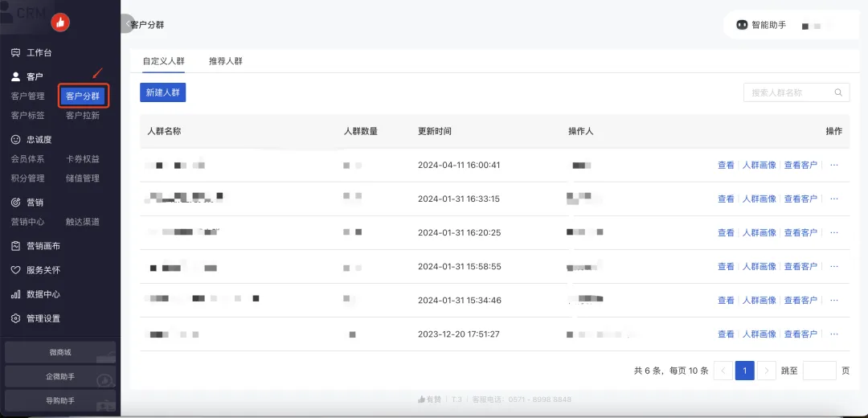This screenshot has width=868, height=418.
Task: Open 管理设置 gear icon
Action: pos(15,318)
